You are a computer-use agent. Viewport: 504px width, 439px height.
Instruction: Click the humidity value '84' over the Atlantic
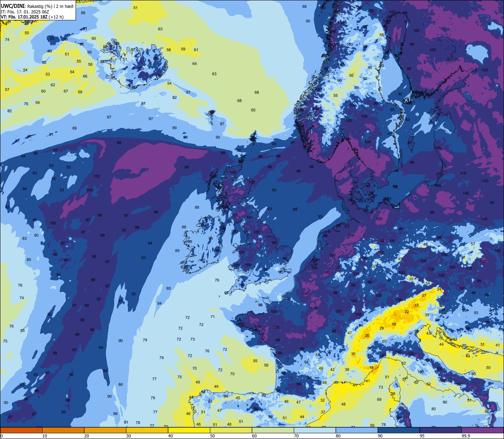coord(159,304)
